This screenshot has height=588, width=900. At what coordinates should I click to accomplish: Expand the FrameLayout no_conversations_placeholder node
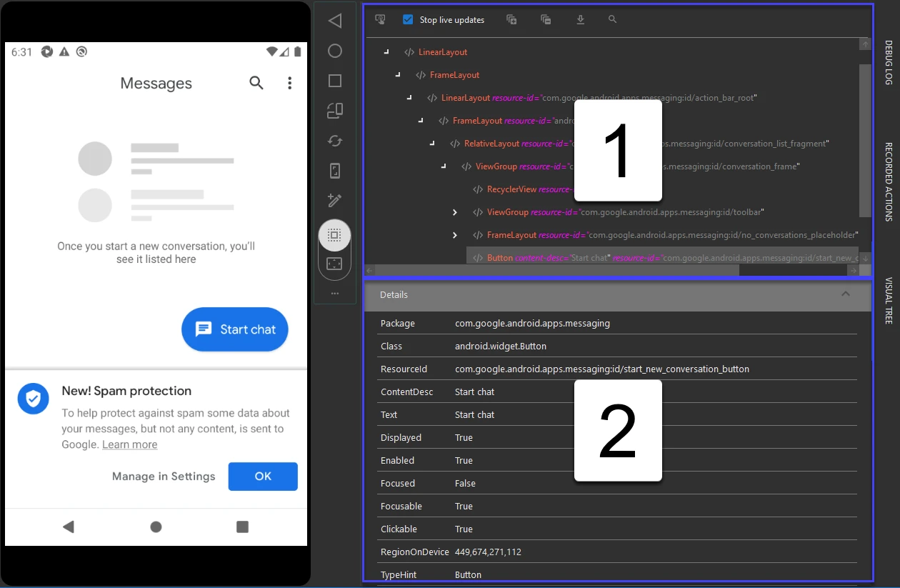455,235
